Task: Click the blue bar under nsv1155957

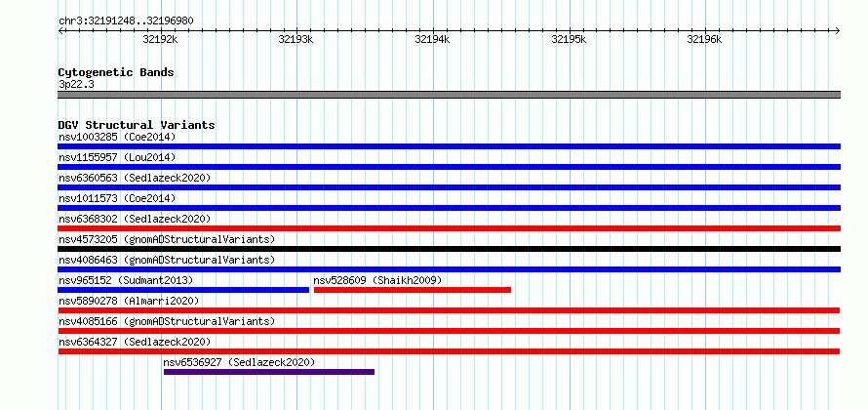Action: (x=449, y=167)
